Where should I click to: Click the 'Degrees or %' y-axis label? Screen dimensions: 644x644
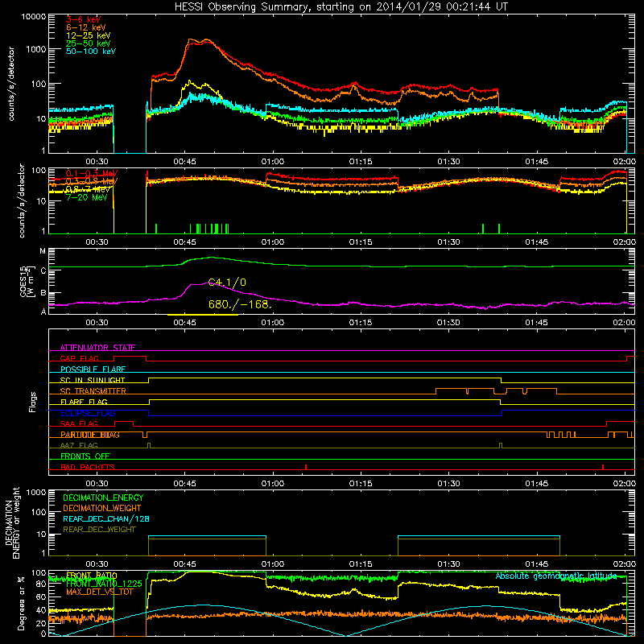(21, 603)
